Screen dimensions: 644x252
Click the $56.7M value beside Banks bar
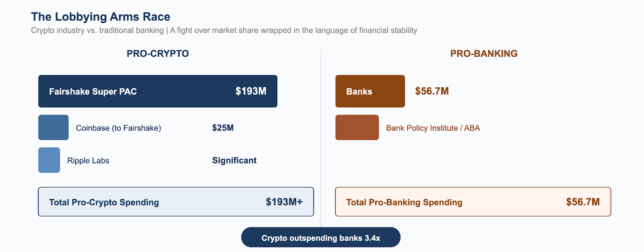tap(431, 91)
